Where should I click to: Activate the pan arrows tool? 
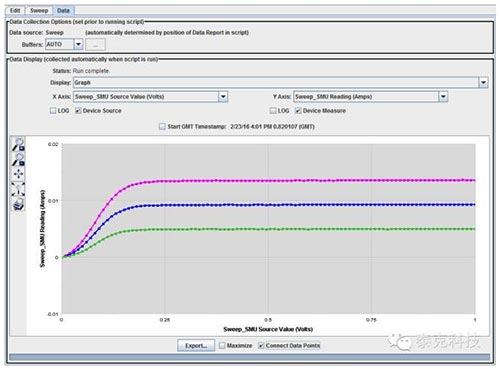(18, 174)
